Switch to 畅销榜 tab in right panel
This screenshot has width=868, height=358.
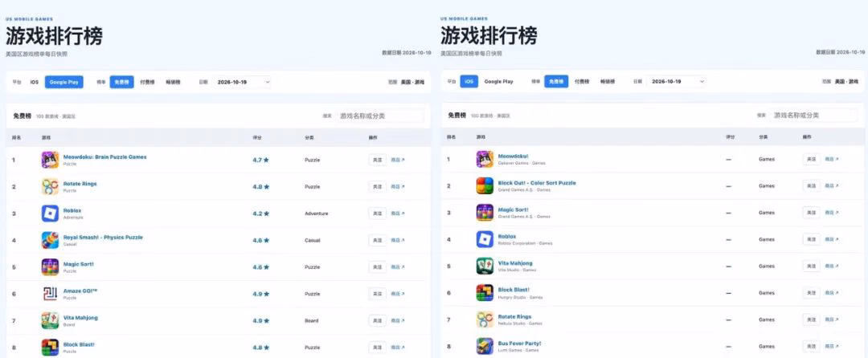click(608, 81)
